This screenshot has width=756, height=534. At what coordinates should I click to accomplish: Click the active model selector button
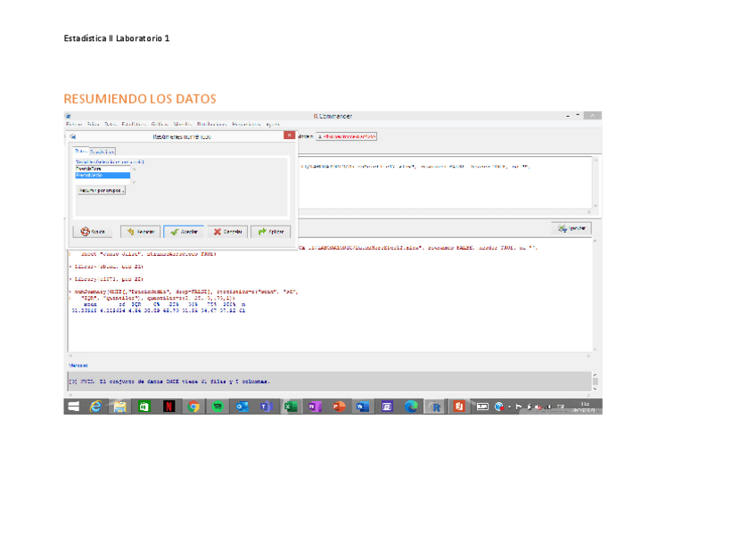pos(346,137)
